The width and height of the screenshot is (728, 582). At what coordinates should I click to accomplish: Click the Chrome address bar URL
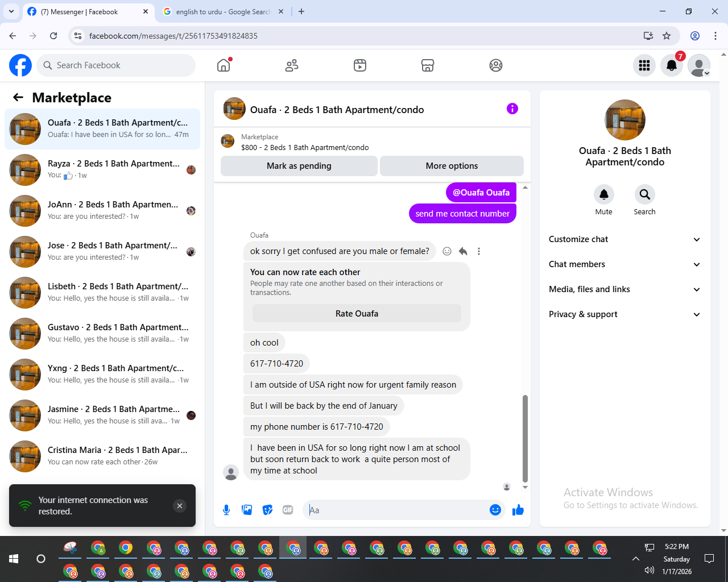[x=173, y=36]
